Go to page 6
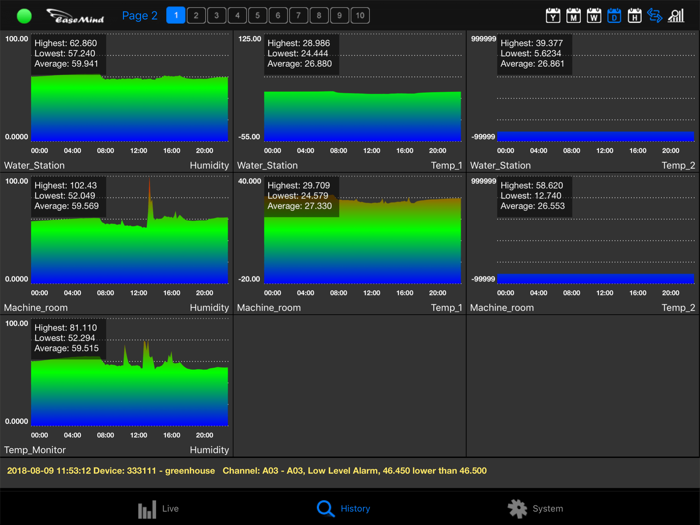The height and width of the screenshot is (525, 700). coord(278,16)
